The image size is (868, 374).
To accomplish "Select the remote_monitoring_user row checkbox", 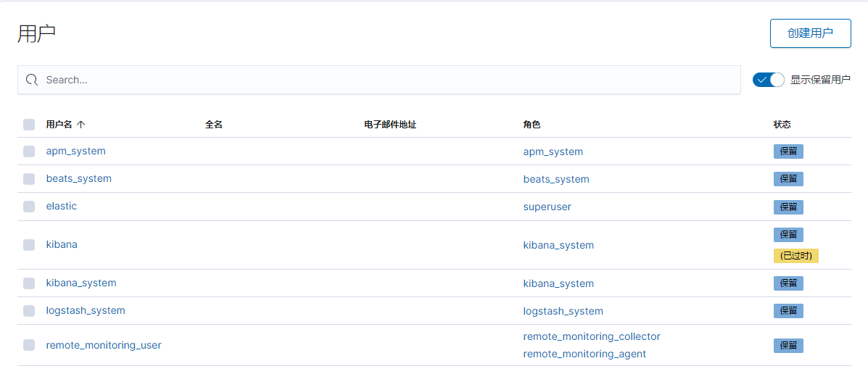I will pyautogui.click(x=29, y=345).
